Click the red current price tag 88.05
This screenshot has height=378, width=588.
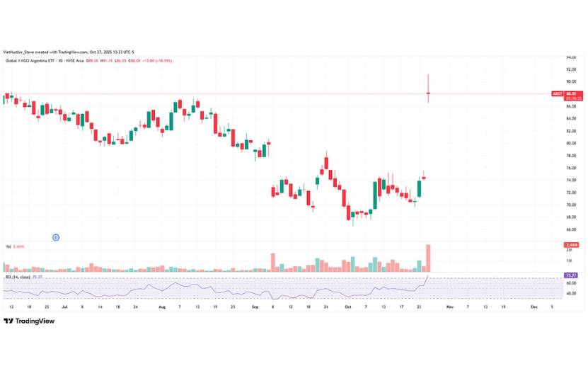[572, 93]
